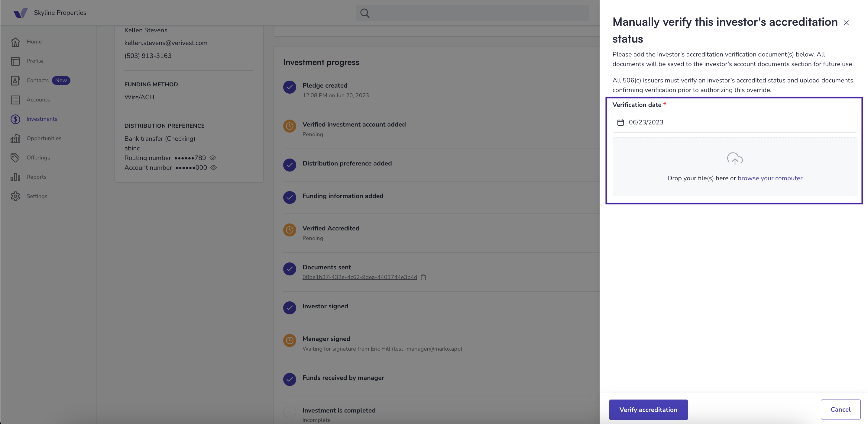The image size is (868, 424).
Task: Click the Accounts list icon
Action: pos(15,100)
